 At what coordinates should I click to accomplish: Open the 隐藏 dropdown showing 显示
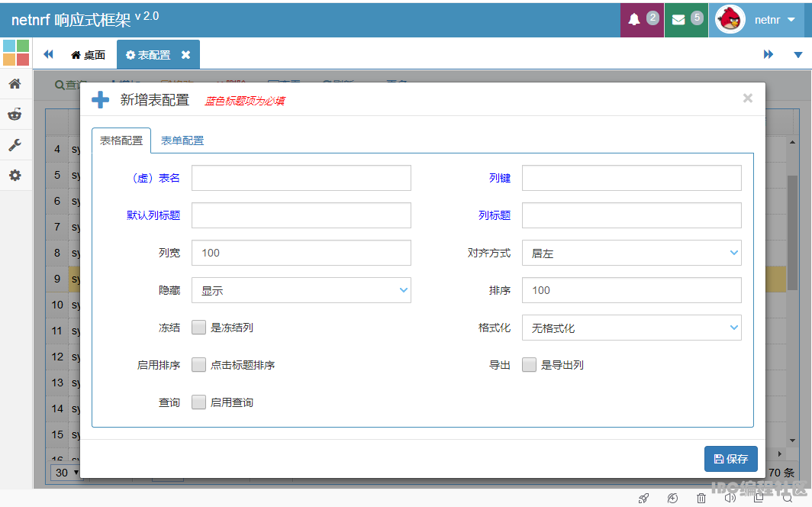pos(301,290)
